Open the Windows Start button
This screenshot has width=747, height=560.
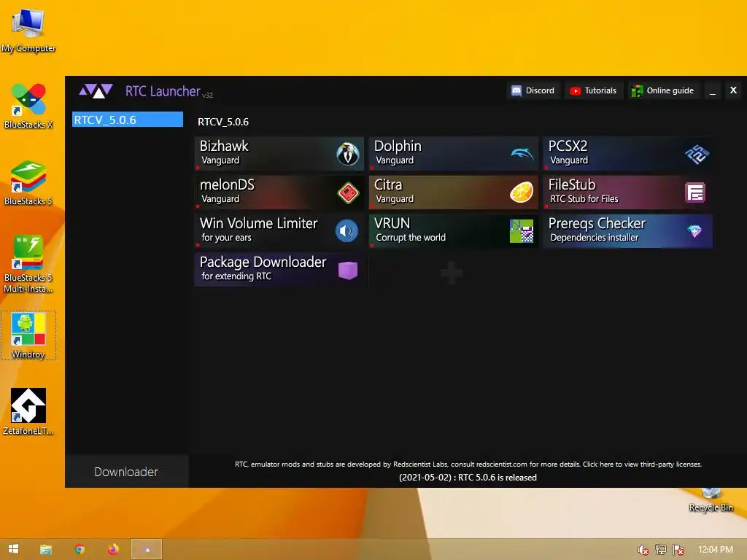coord(13,549)
